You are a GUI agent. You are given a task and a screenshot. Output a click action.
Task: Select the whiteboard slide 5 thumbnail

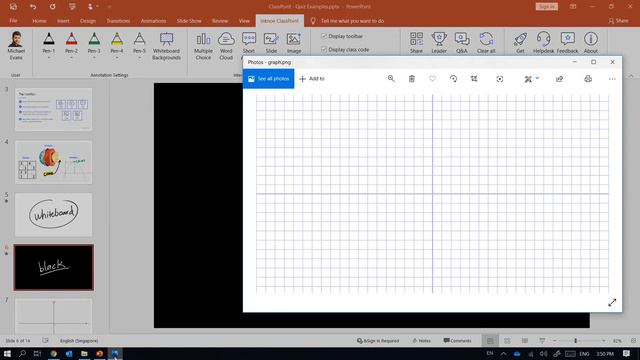(x=53, y=215)
